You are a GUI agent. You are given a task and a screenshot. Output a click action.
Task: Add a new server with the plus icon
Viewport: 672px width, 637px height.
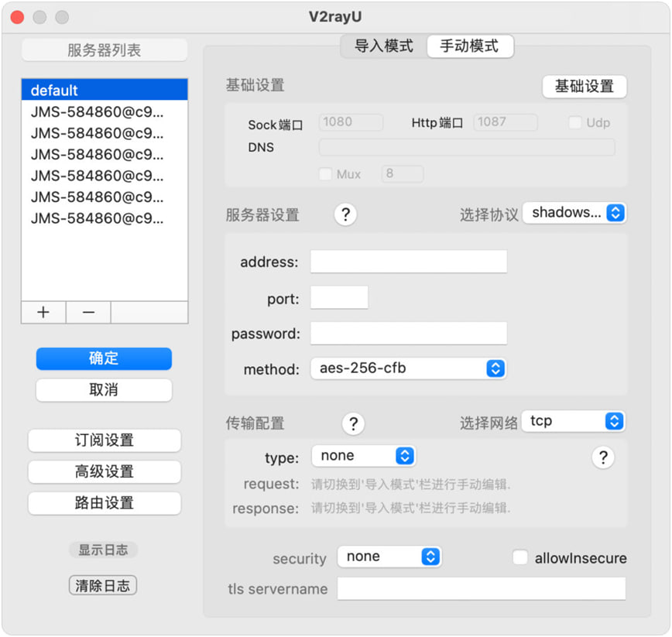pos(43,312)
